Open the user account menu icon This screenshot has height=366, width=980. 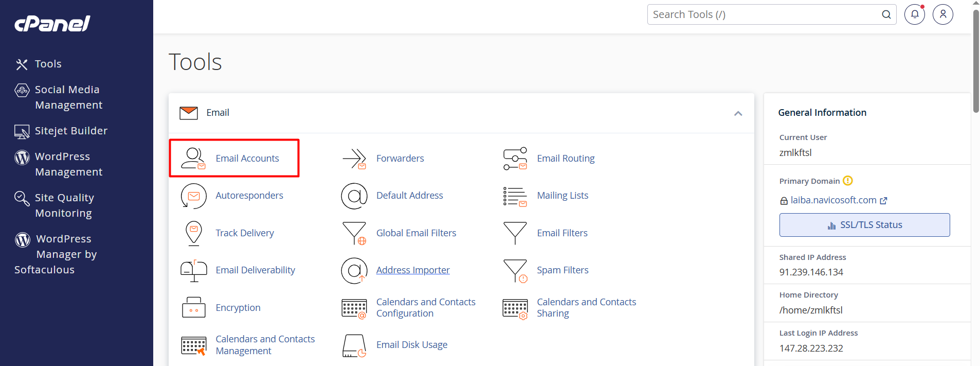point(942,14)
